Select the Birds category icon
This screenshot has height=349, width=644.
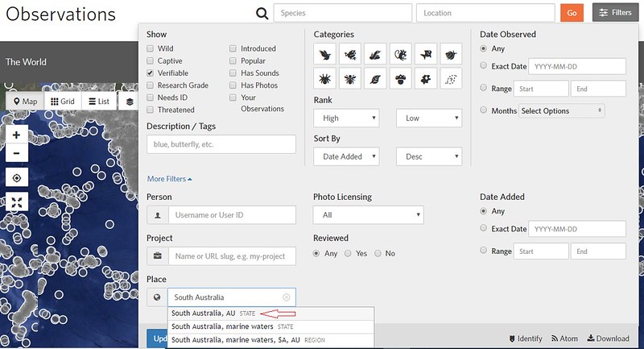click(324, 54)
